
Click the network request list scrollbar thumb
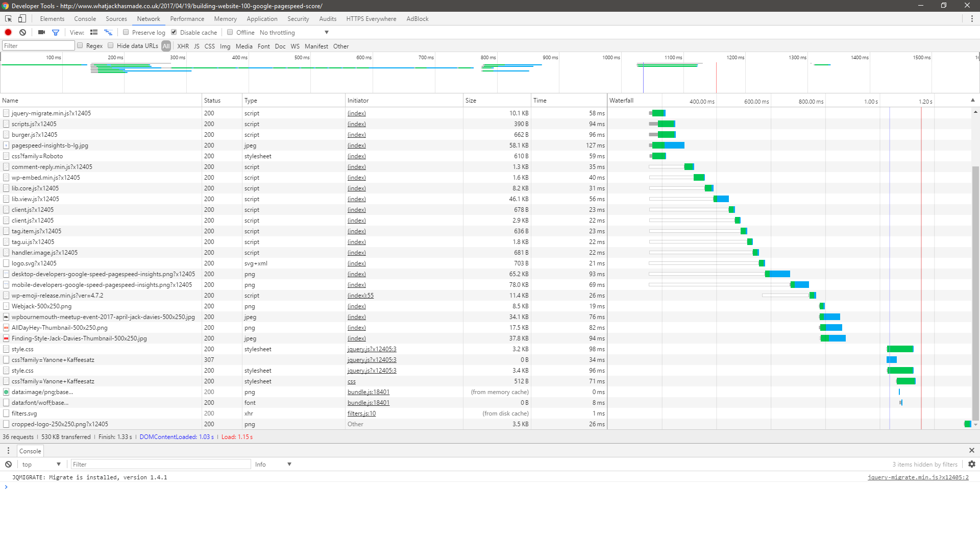975,294
